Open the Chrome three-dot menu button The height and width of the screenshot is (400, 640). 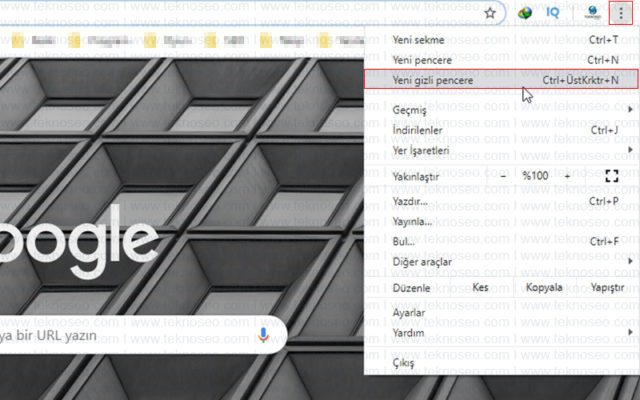pyautogui.click(x=621, y=14)
